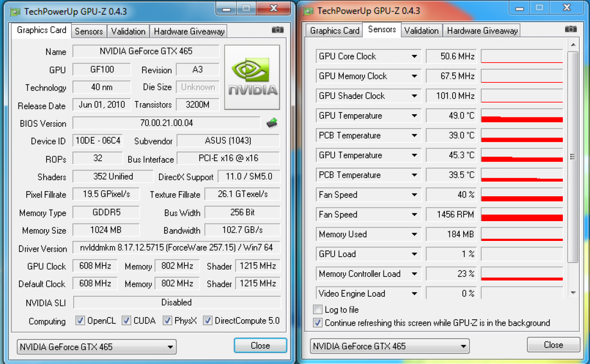
Task: Click the BIOS Version field 70.00.21.00.04
Action: point(166,123)
